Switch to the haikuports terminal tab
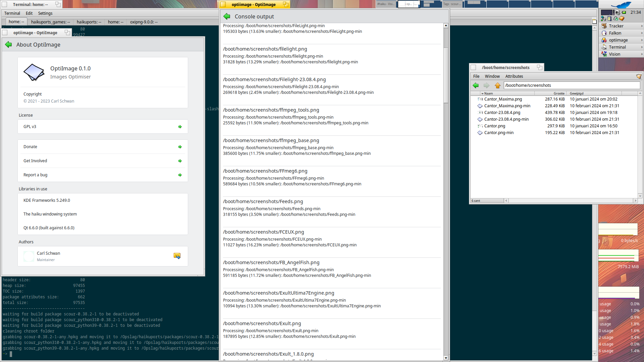Image resolution: width=644 pixels, height=362 pixels. 89,22
